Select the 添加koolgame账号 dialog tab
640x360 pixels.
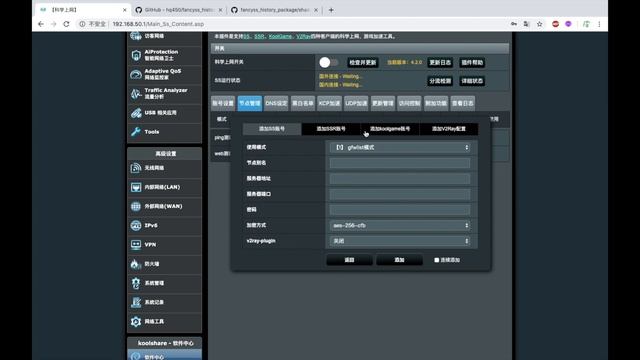coord(390,129)
